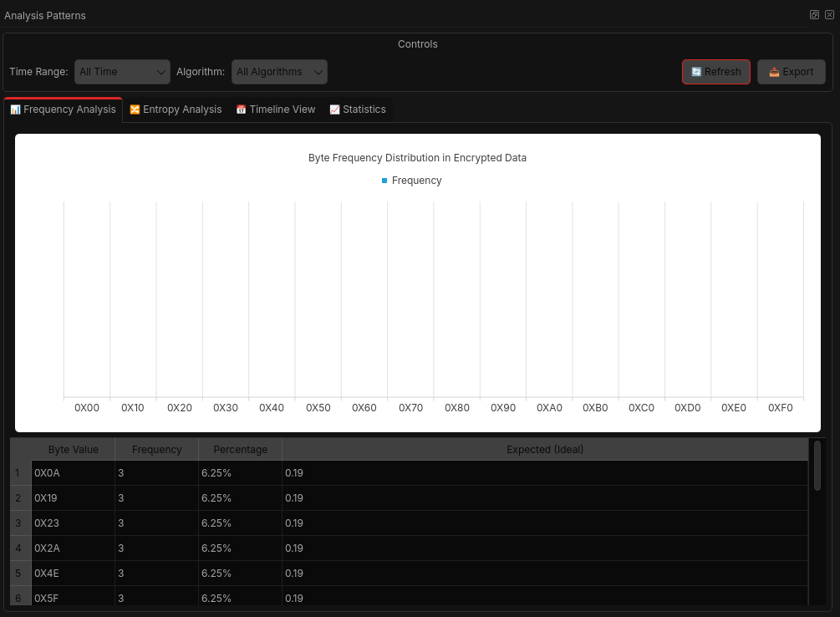Click the export tray icon on the Export button
Image resolution: width=840 pixels, height=617 pixels.
[x=773, y=71]
